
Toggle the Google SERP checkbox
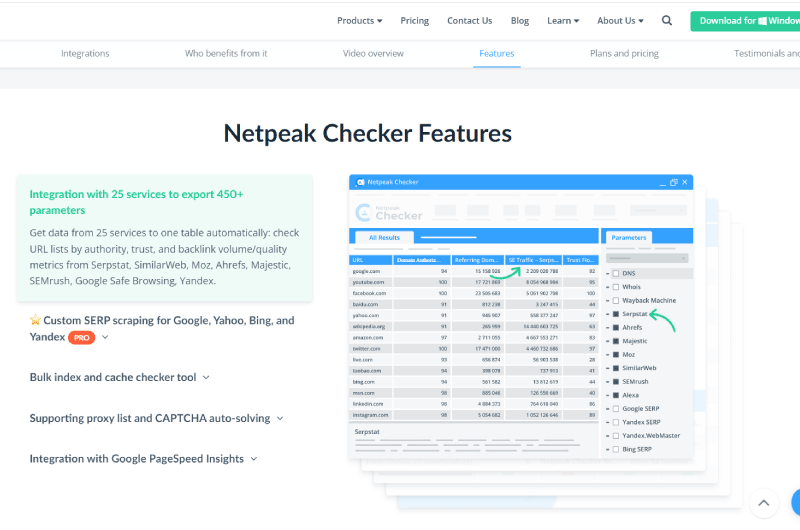(616, 409)
